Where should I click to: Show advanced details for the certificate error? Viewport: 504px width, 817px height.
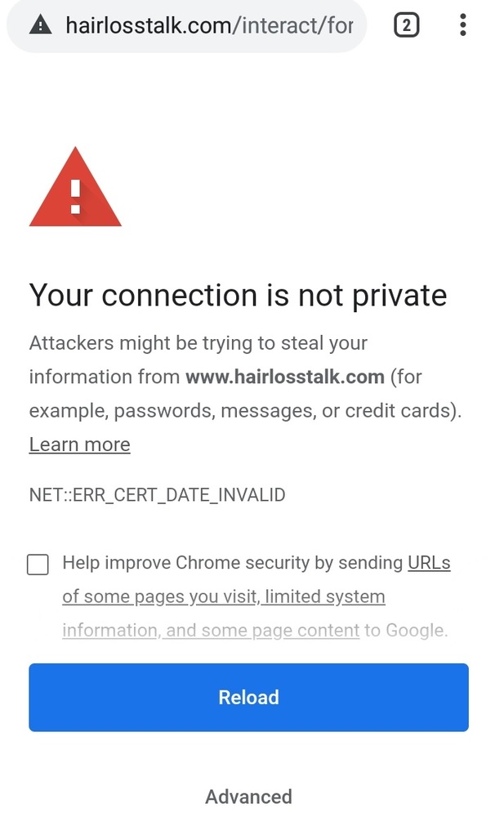(x=248, y=797)
